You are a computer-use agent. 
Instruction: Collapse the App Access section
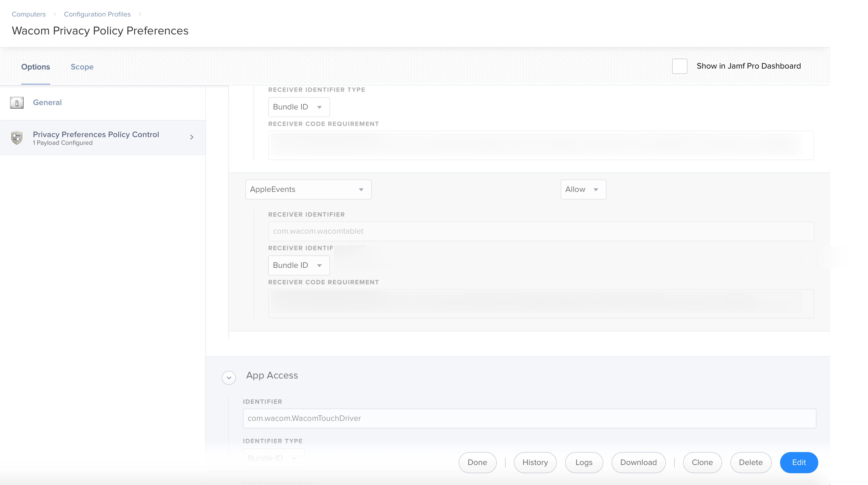[x=229, y=378]
